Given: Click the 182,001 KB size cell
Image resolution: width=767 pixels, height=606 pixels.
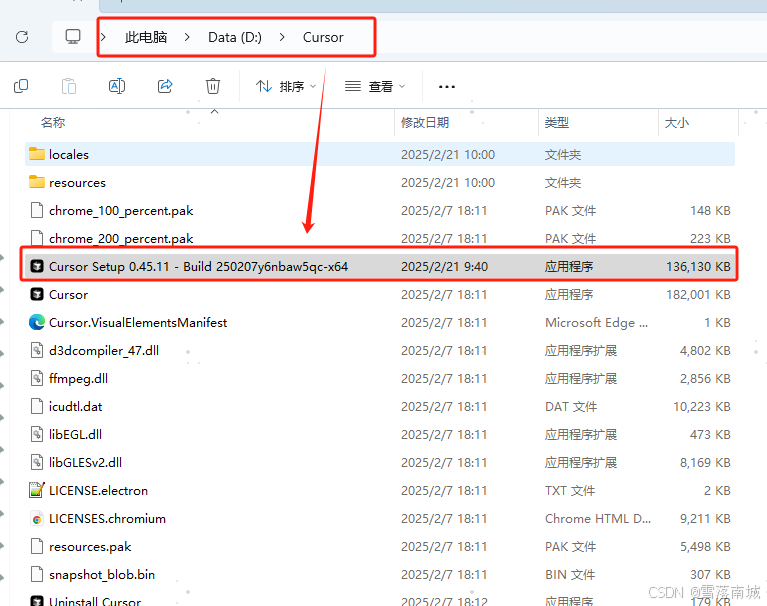Looking at the screenshot, I should coord(698,294).
